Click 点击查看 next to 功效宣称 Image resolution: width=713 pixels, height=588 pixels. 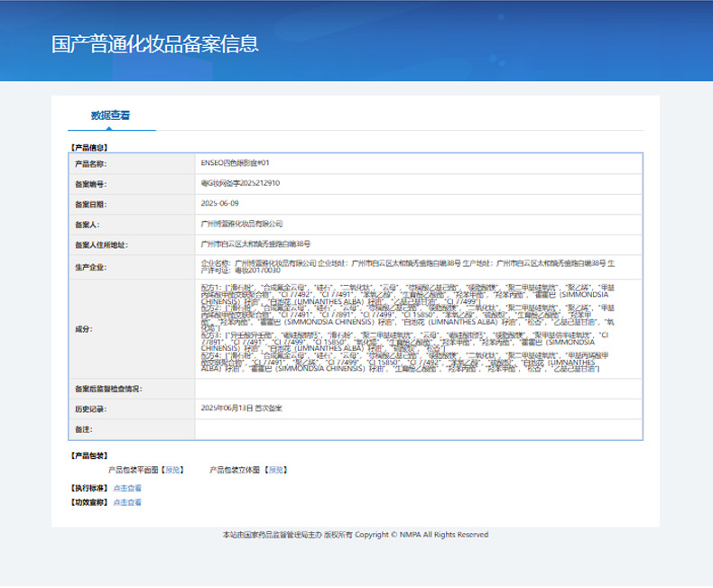[x=127, y=502]
